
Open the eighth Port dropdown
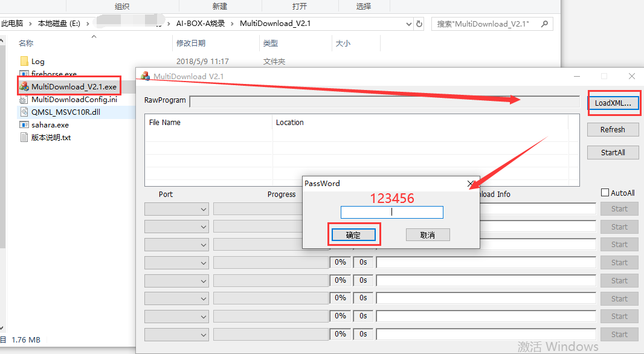(x=176, y=335)
